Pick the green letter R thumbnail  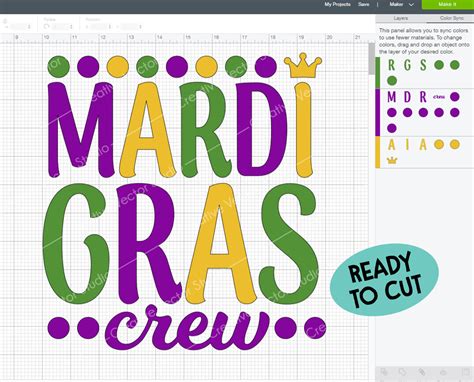coord(392,65)
